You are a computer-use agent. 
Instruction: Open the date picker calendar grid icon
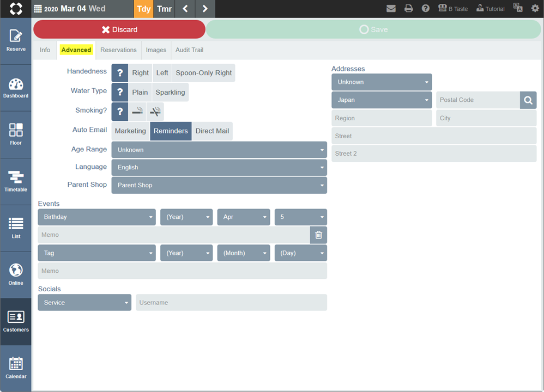pos(38,9)
